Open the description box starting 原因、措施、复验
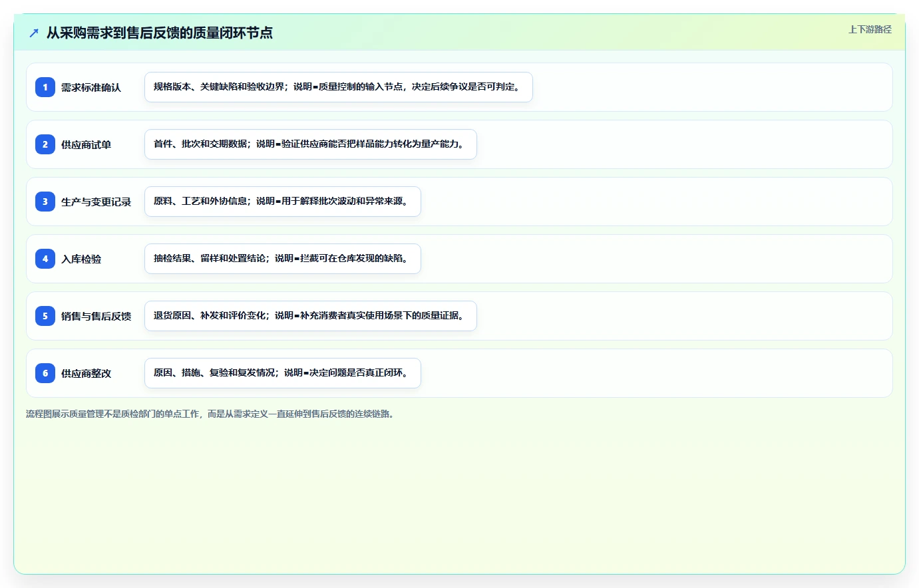 pyautogui.click(x=283, y=373)
